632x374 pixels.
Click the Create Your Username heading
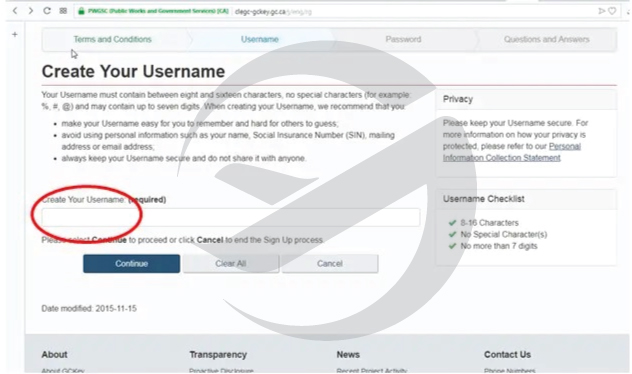133,71
